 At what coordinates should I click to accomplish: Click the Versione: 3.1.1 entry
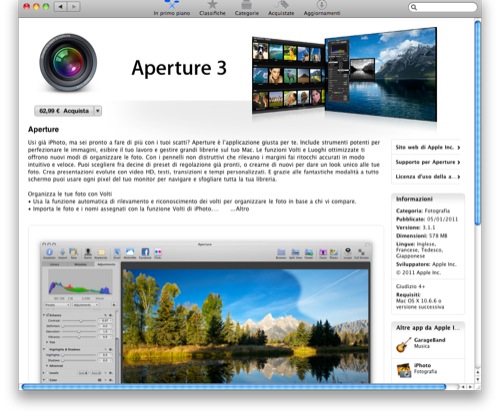tap(415, 227)
